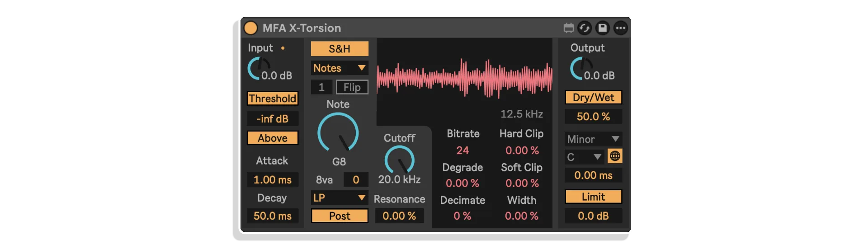
Task: Toggle the MFA X-Torsion device power button
Action: [250, 28]
